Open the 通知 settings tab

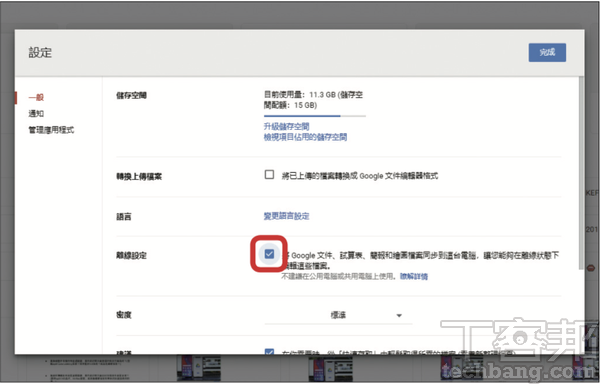click(36, 114)
